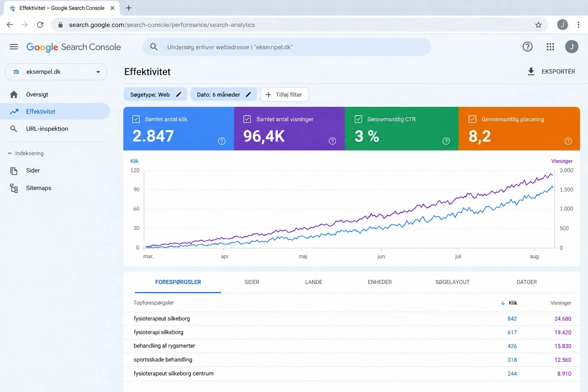This screenshot has width=588, height=392.
Task: Click the Tilføj filter button
Action: point(284,95)
